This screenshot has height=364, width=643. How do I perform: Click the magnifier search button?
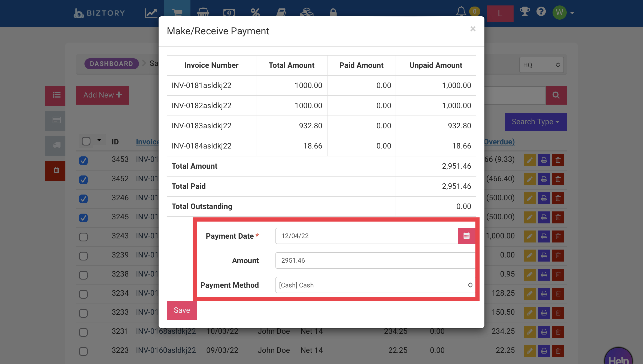556,95
